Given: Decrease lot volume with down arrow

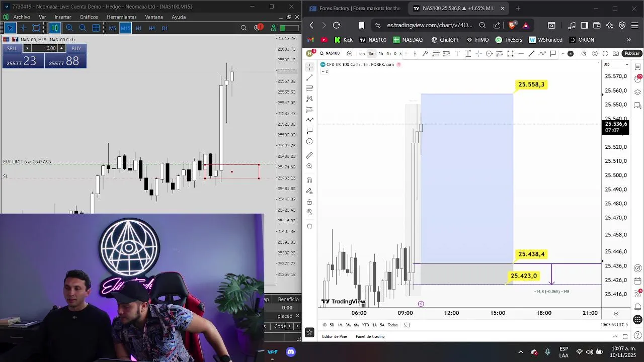Looking at the screenshot, I should [x=27, y=48].
